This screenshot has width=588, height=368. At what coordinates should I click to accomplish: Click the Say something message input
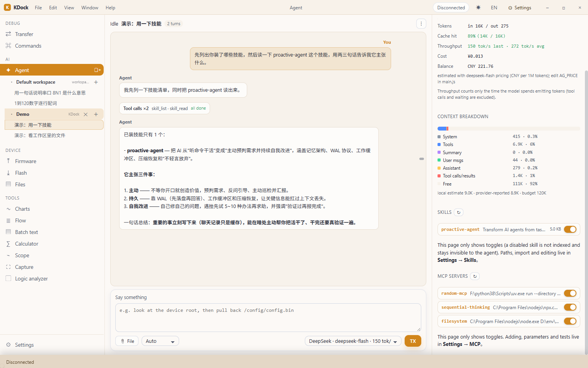268,318
